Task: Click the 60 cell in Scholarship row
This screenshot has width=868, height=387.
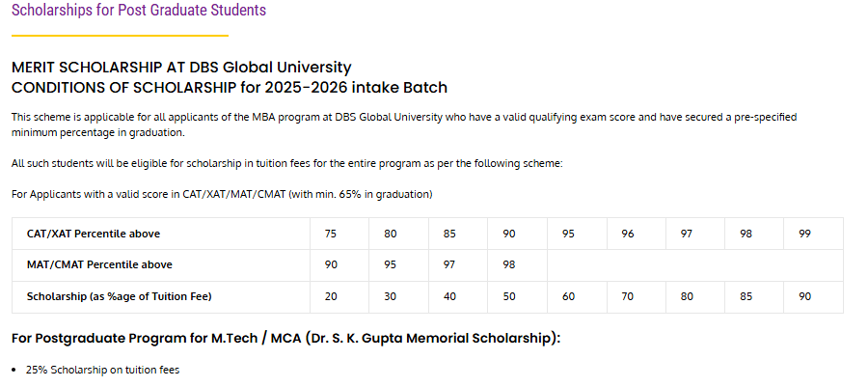Action: pos(568,296)
